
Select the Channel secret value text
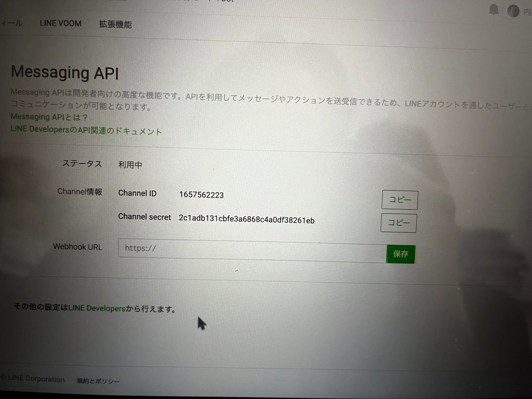(x=246, y=219)
